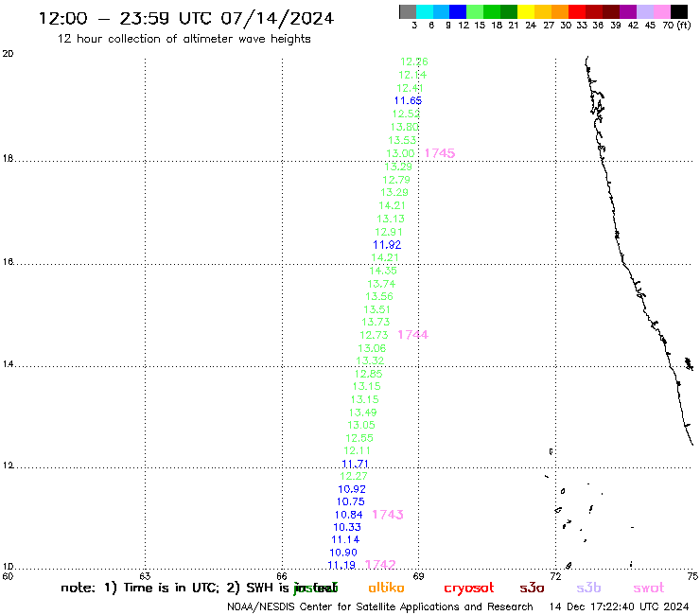This screenshot has height=615, width=700.
Task: Click the timestamp '14 Dec 17:22:40 UTC 2024'
Action: (620, 606)
